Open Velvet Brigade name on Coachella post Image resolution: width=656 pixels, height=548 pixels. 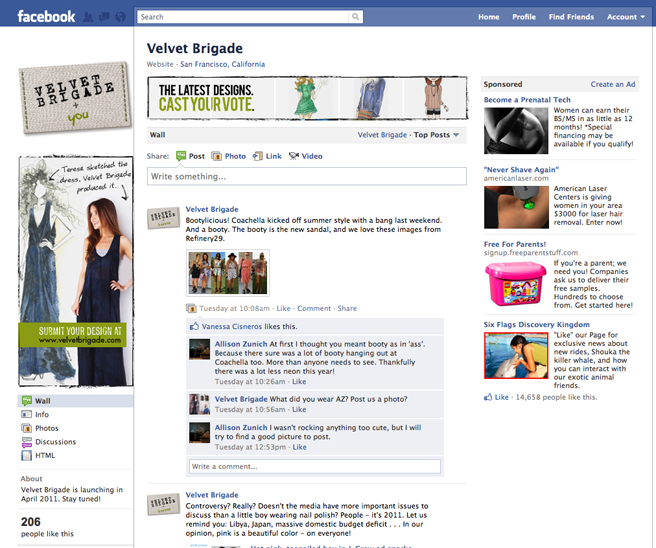tap(212, 209)
